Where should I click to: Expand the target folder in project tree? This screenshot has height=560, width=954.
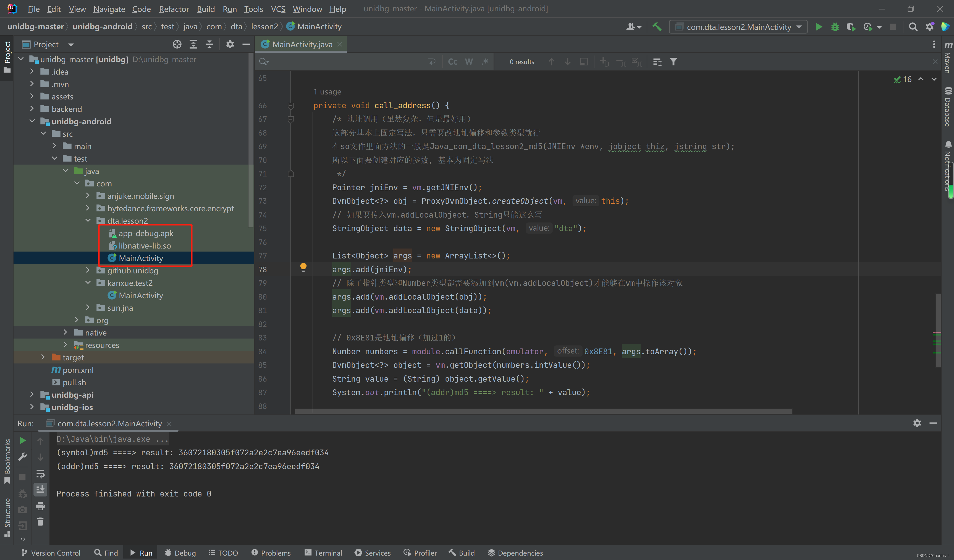(x=43, y=357)
